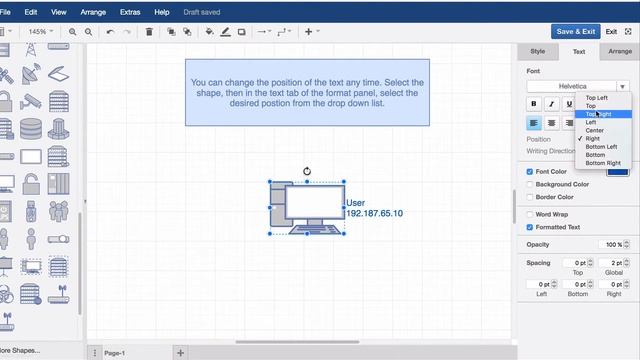
Task: Click the To Back icon
Action: 187,32
